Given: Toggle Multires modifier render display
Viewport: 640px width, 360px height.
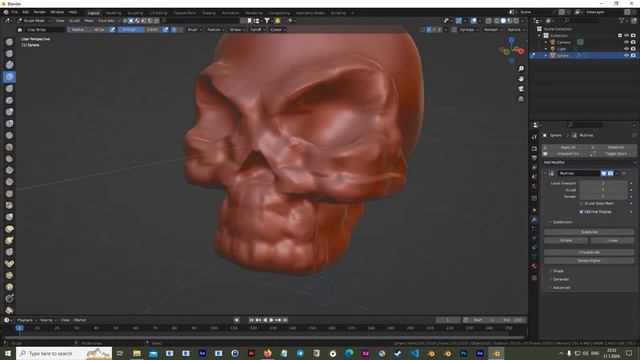Looking at the screenshot, I should tap(610, 173).
